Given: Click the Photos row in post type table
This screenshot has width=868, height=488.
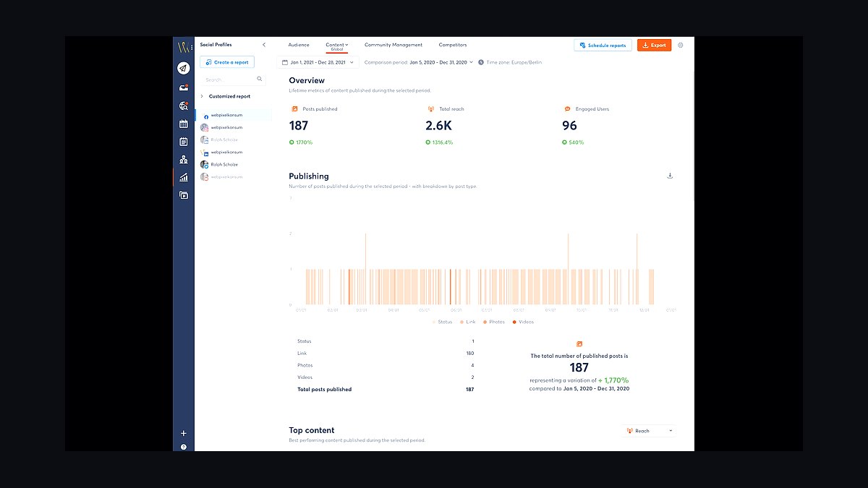Looking at the screenshot, I should point(386,365).
